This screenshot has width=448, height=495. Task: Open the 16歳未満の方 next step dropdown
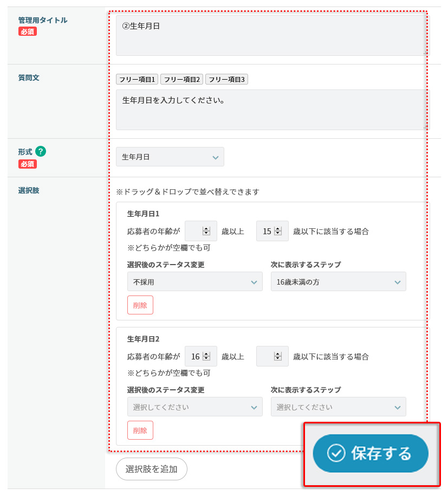338,282
